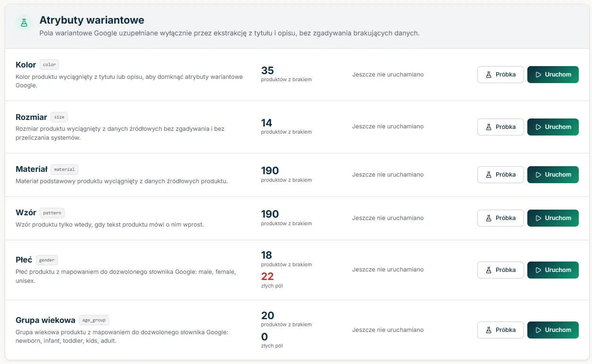The image size is (592, 364).
Task: Run the Wzór pattern extraction
Action: tap(553, 218)
